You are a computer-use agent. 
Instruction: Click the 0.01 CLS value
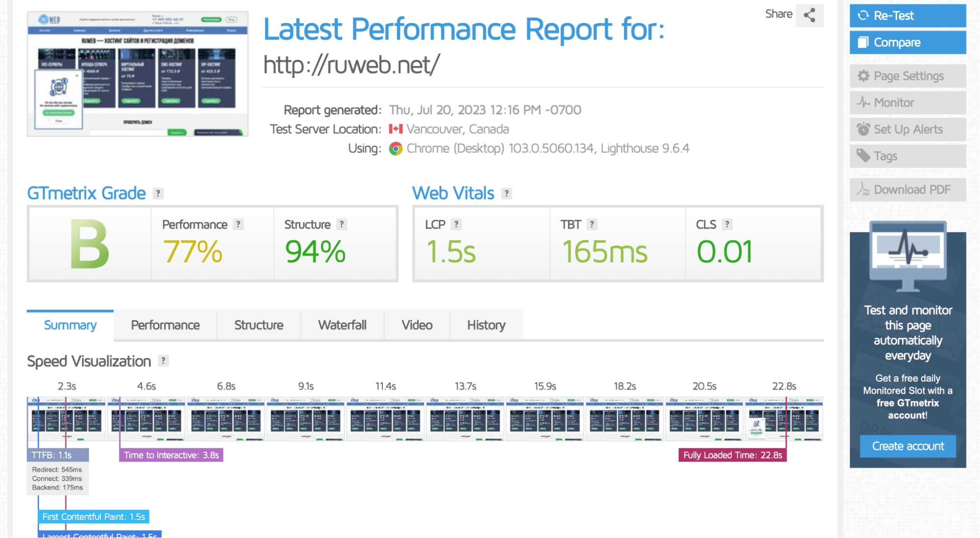coord(725,252)
